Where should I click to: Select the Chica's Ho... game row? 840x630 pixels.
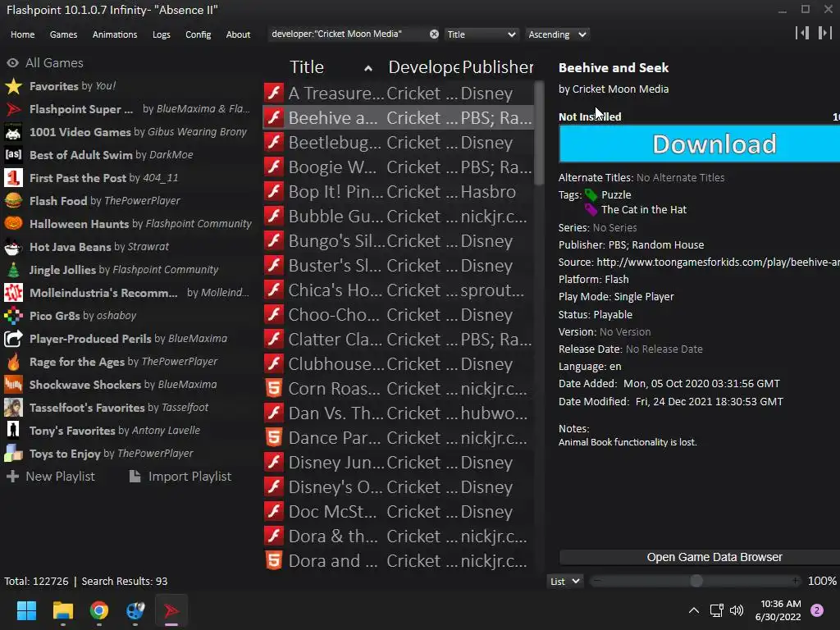tap(399, 290)
